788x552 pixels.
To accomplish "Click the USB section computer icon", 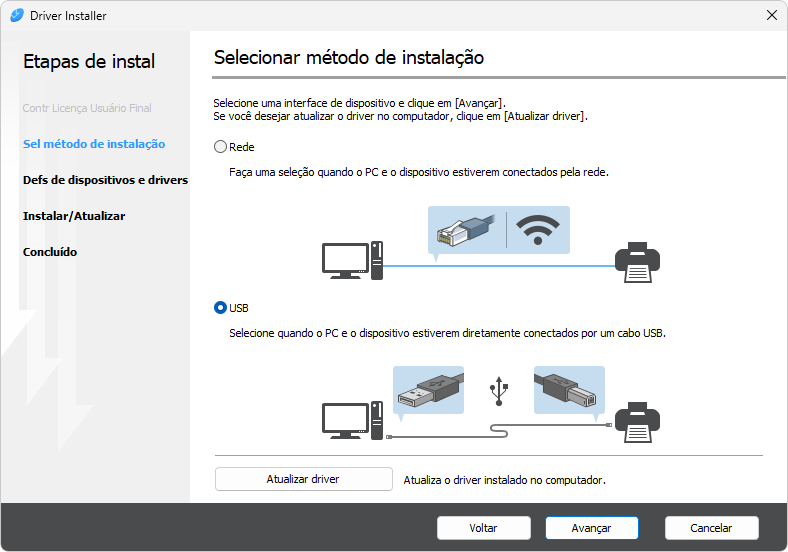I will click(352, 421).
